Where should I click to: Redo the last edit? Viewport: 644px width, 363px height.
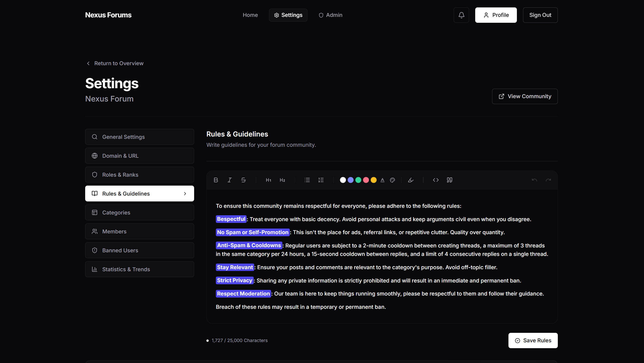(x=548, y=180)
